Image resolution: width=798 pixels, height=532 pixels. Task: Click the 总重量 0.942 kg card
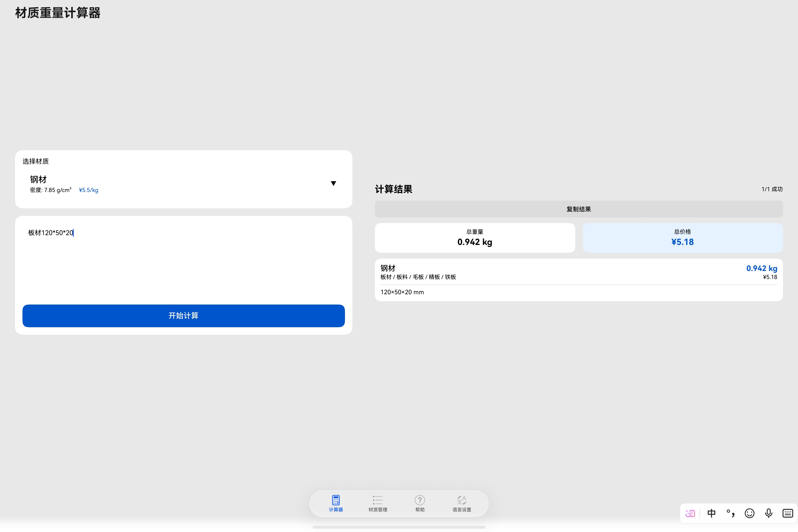tap(475, 237)
